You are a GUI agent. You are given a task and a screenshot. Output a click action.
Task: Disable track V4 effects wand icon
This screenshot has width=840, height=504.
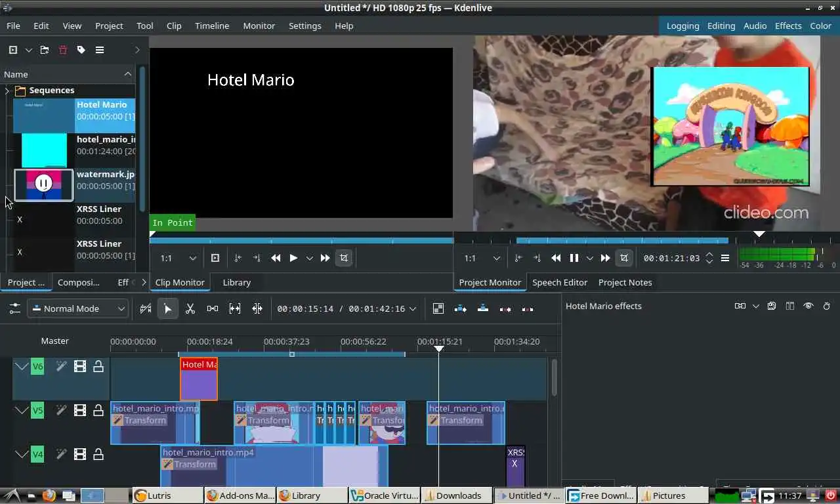coord(61,453)
